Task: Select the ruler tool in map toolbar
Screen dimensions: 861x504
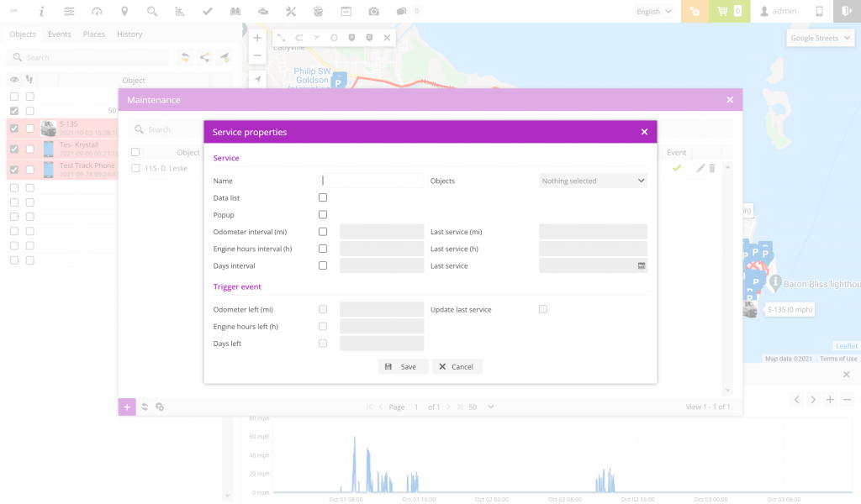Action: pos(281,38)
